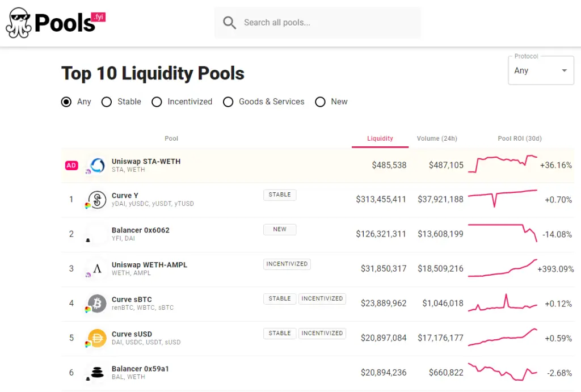Click volume value $37,921,188
This screenshot has height=392, width=581.
click(440, 200)
